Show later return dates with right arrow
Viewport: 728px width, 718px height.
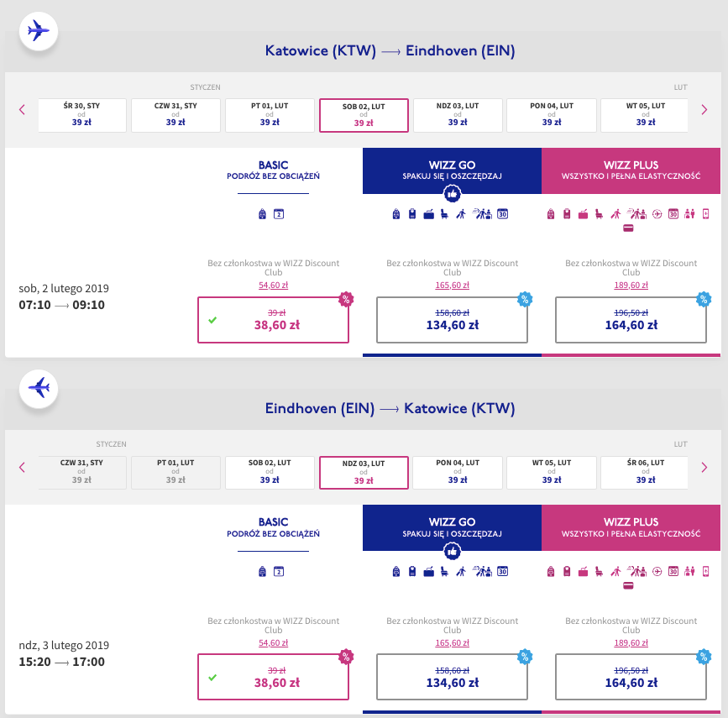704,467
